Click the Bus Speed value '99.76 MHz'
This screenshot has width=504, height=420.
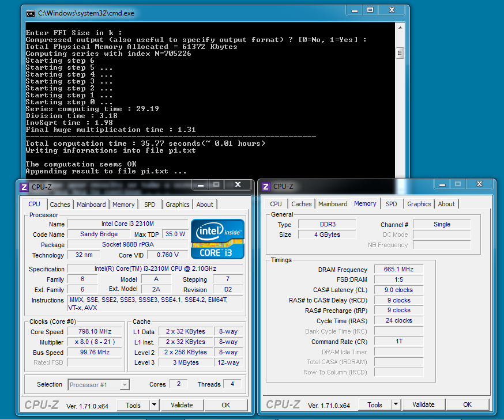(x=95, y=352)
